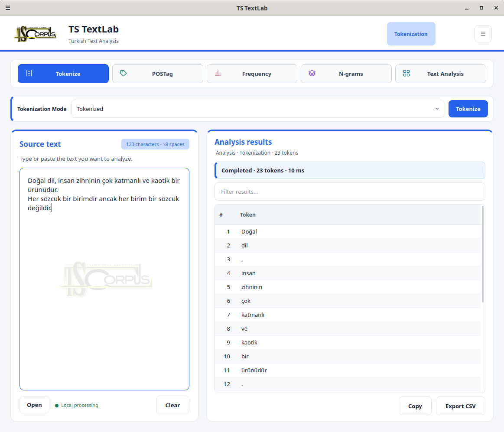The height and width of the screenshot is (432, 504).
Task: Click the green Local processing status dot
Action: 57,406
